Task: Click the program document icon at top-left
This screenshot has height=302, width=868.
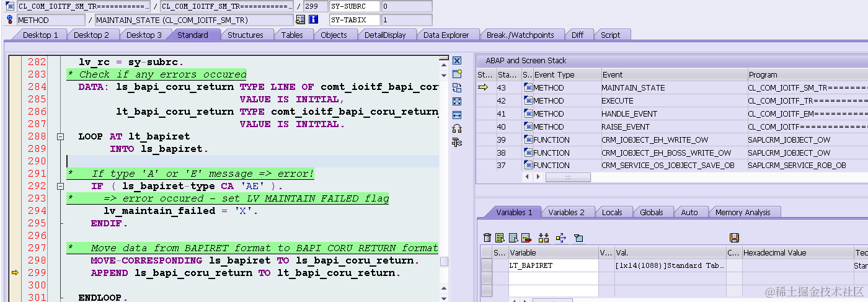Action: tap(10, 6)
